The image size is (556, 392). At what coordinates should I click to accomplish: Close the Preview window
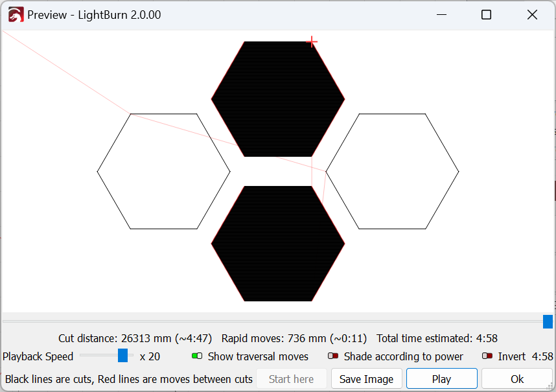pos(532,14)
